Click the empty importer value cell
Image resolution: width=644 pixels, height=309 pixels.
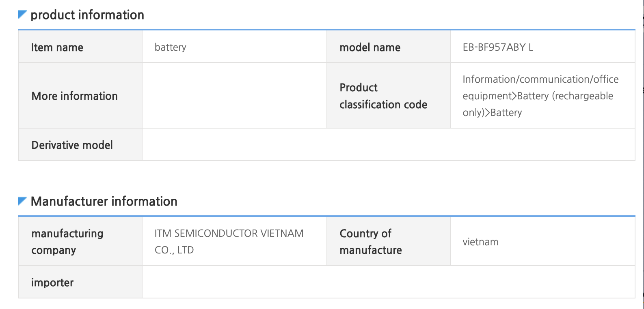(x=388, y=282)
